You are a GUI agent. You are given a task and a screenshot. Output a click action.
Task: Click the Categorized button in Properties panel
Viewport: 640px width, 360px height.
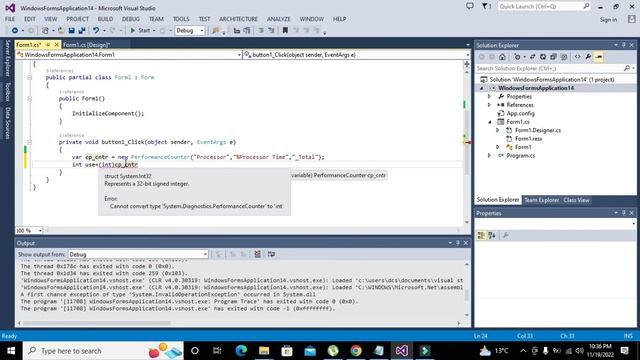pos(481,236)
